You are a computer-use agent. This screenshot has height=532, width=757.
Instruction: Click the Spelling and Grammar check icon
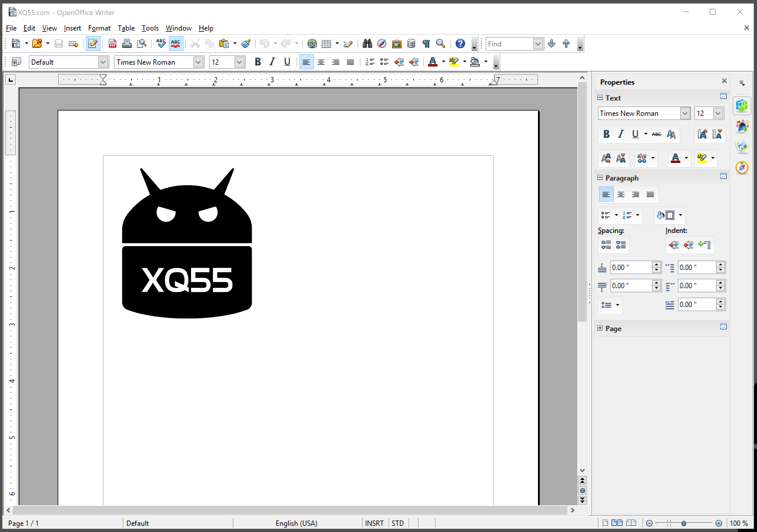click(161, 44)
